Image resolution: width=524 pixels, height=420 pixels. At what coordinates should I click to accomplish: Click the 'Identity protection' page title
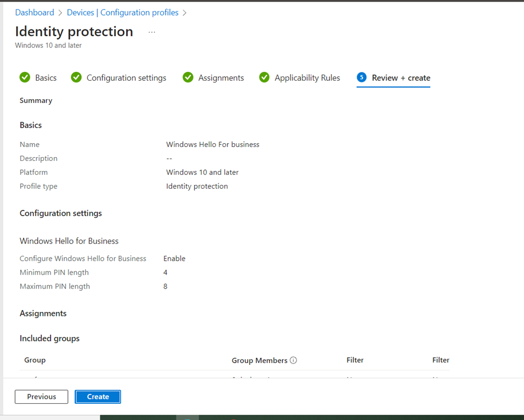pos(74,32)
